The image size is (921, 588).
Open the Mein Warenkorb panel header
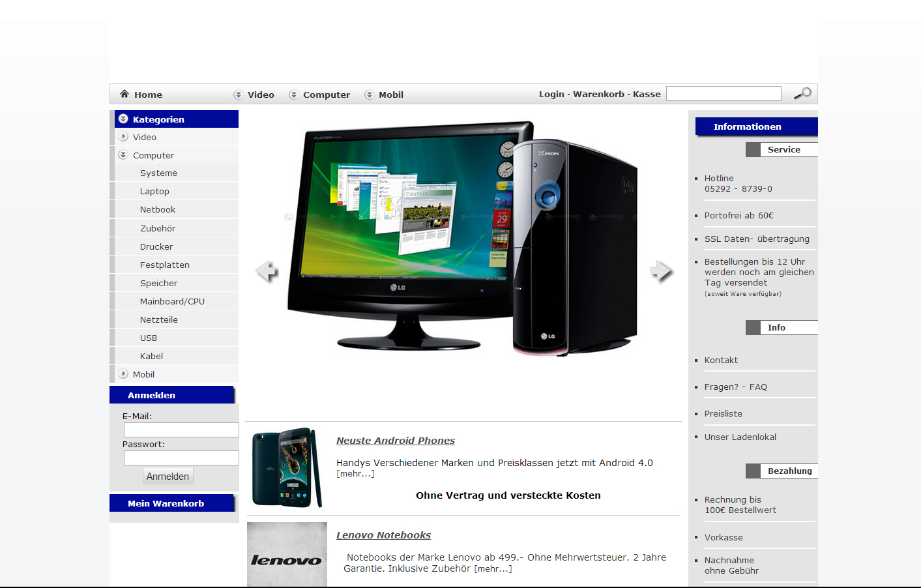[x=171, y=503]
